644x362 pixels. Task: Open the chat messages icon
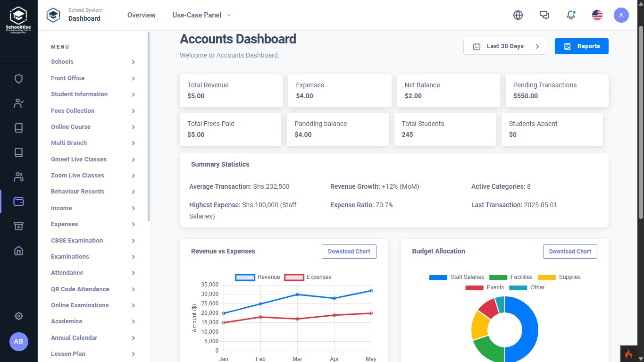[x=544, y=15]
